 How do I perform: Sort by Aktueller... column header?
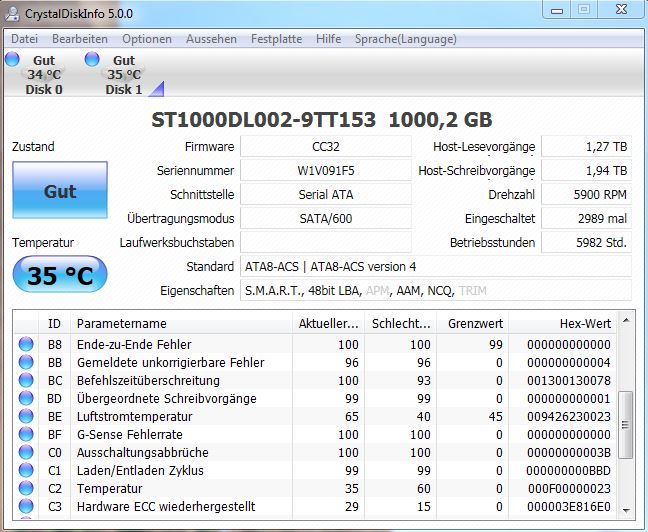pyautogui.click(x=329, y=323)
